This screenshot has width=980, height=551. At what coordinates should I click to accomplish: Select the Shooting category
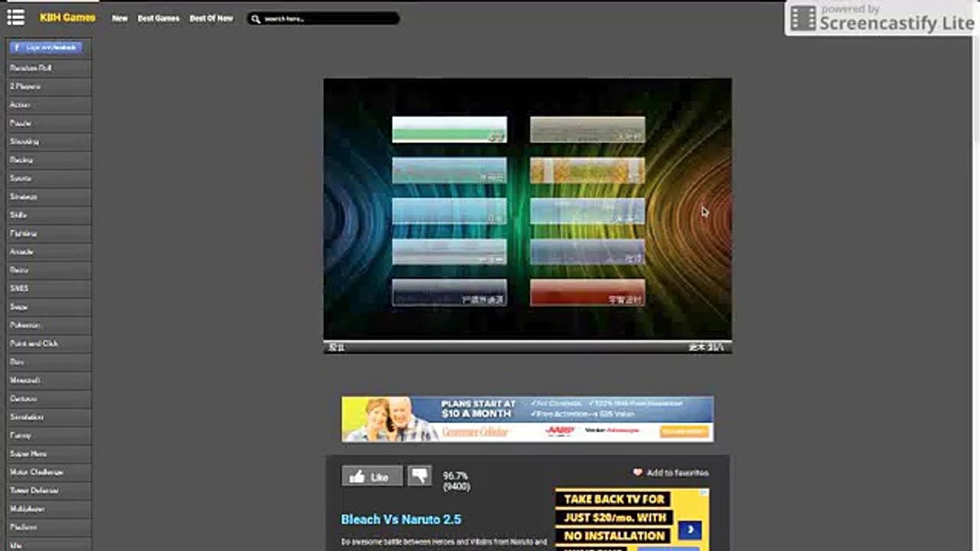click(48, 142)
